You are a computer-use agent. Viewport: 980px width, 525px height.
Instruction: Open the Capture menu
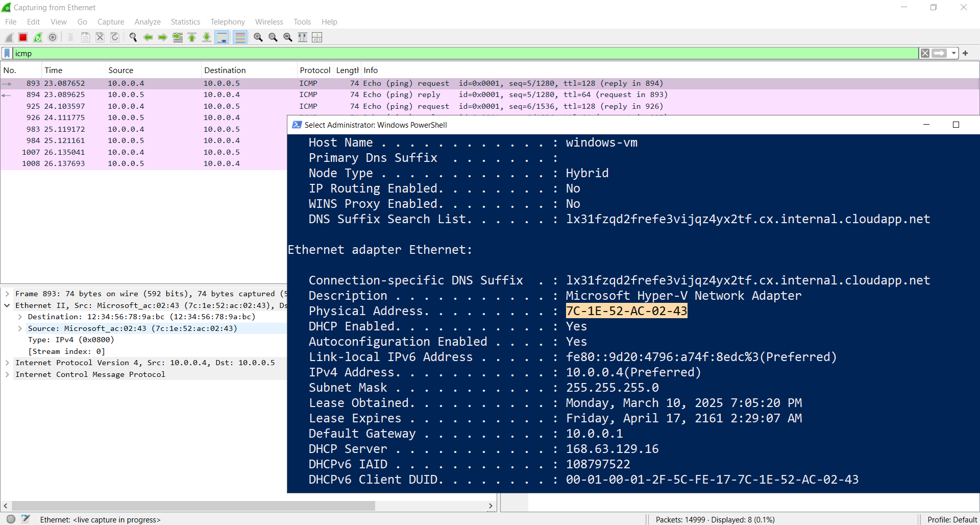point(111,22)
